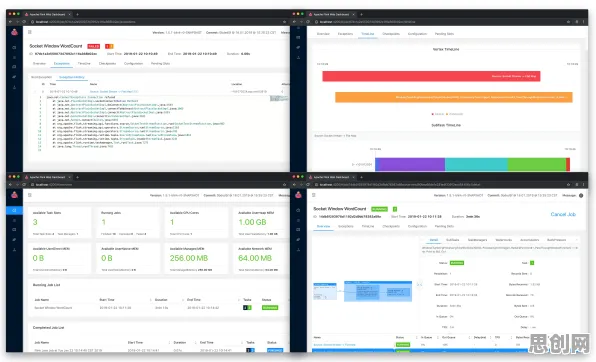Open Watermarks tab in the vertex detail panel

[504, 240]
